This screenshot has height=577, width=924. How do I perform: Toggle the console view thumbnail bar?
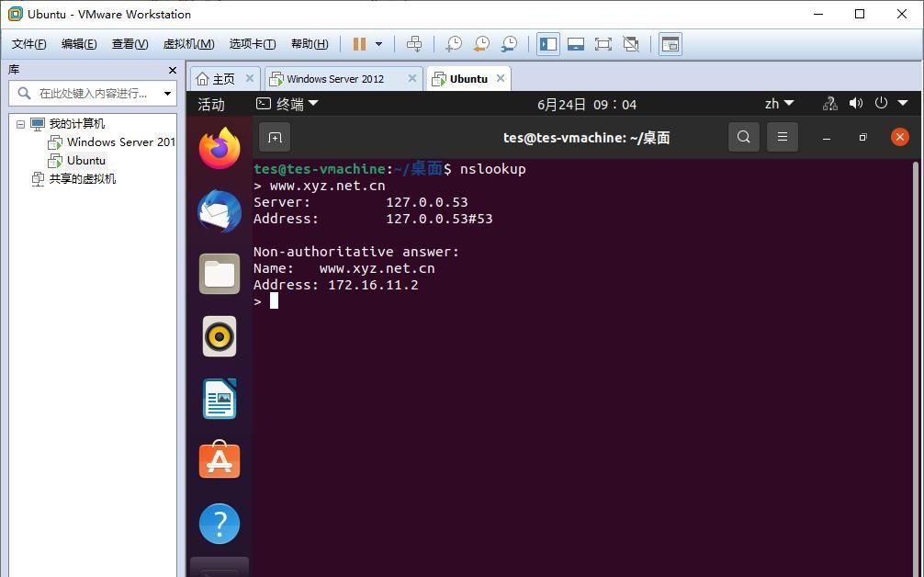coord(574,43)
